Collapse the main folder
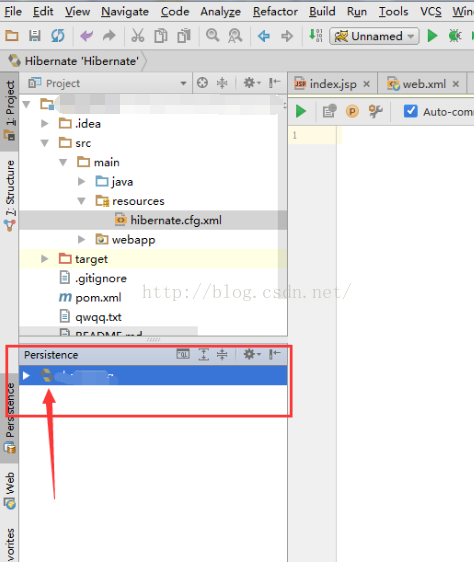Screen dimensions: 474x562 pyautogui.click(x=63, y=162)
